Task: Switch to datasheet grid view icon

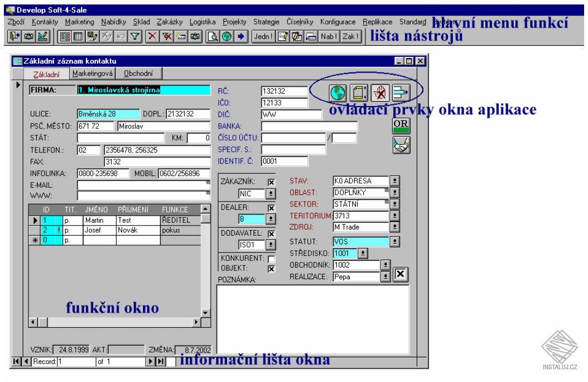Action: (x=78, y=36)
